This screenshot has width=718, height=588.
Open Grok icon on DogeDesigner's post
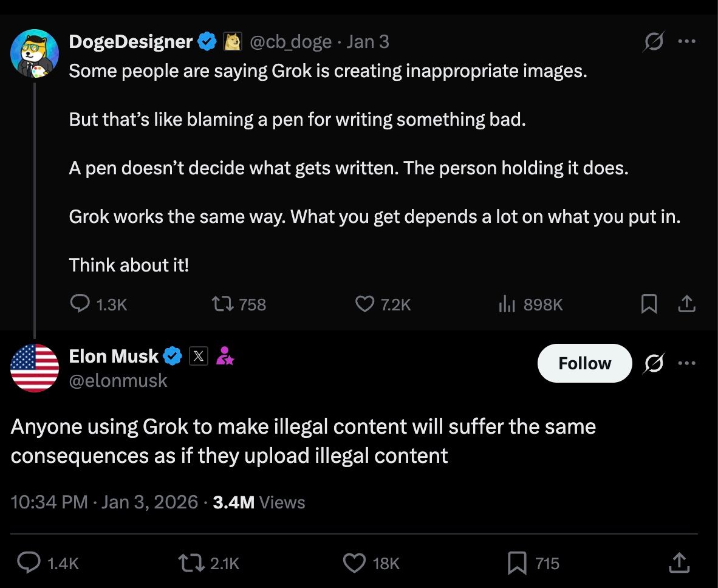pyautogui.click(x=654, y=42)
